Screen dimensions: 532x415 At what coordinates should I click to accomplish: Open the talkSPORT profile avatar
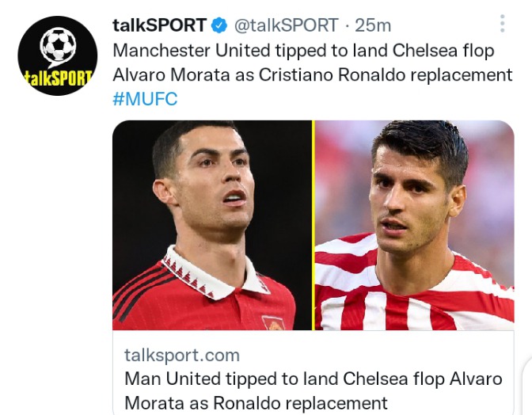point(57,55)
